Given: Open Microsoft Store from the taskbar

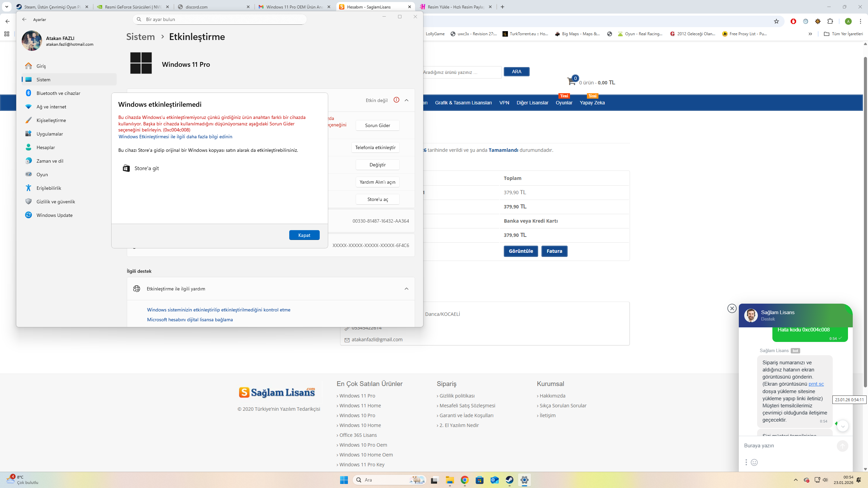Looking at the screenshot, I should pos(479,480).
